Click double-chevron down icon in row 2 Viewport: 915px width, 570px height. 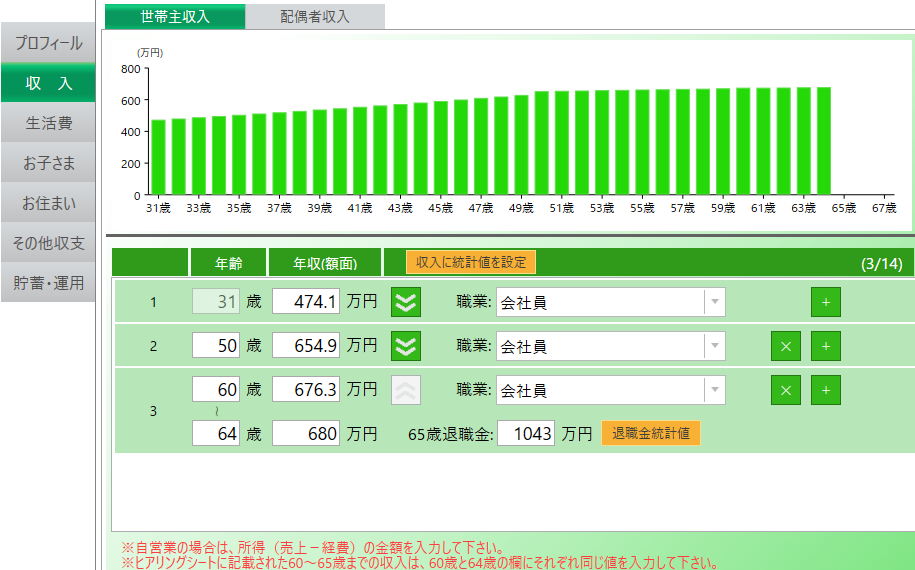406,346
